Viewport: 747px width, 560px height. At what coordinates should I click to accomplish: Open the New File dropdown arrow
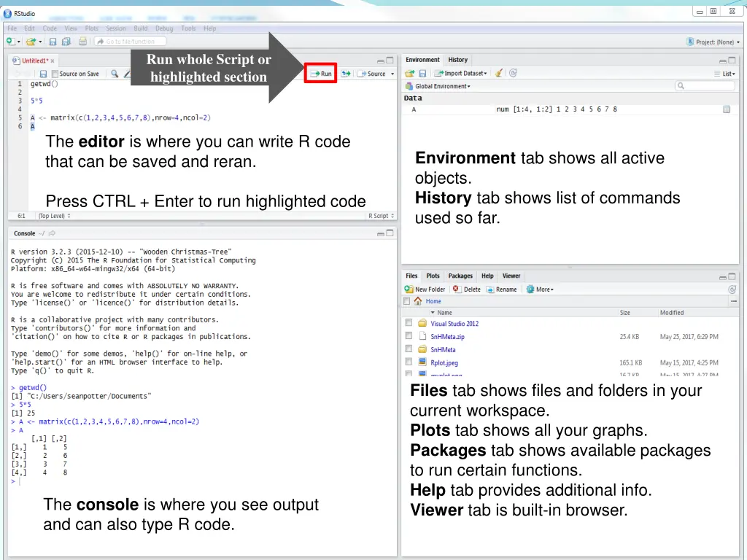[x=18, y=42]
